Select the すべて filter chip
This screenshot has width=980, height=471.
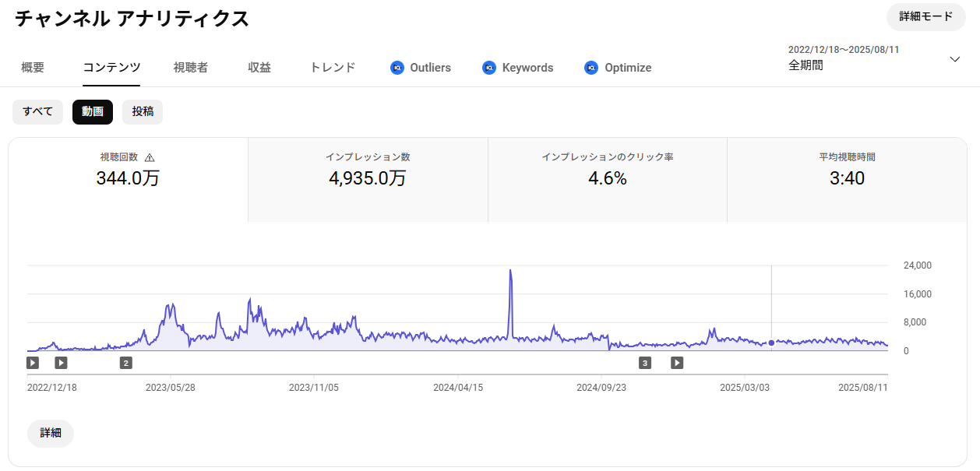pos(37,112)
